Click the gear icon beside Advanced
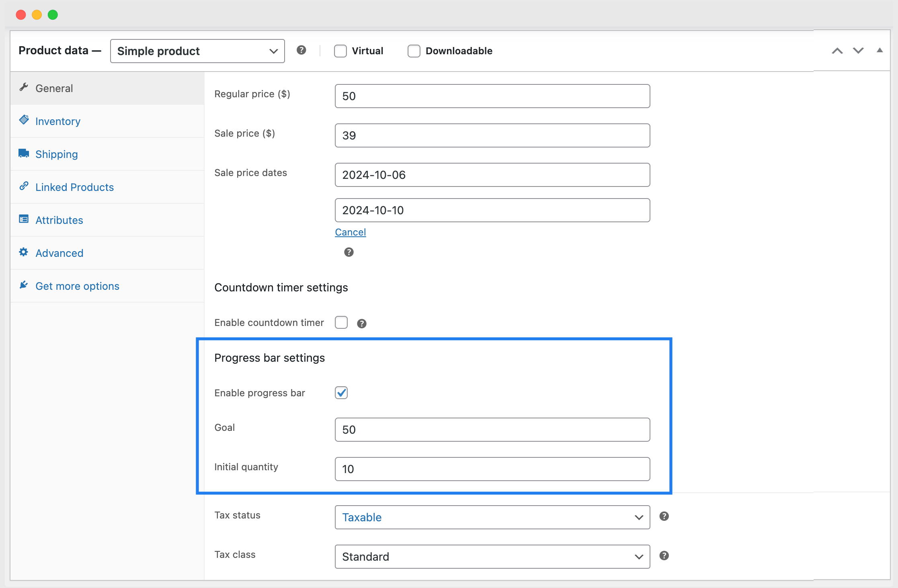 (x=23, y=252)
